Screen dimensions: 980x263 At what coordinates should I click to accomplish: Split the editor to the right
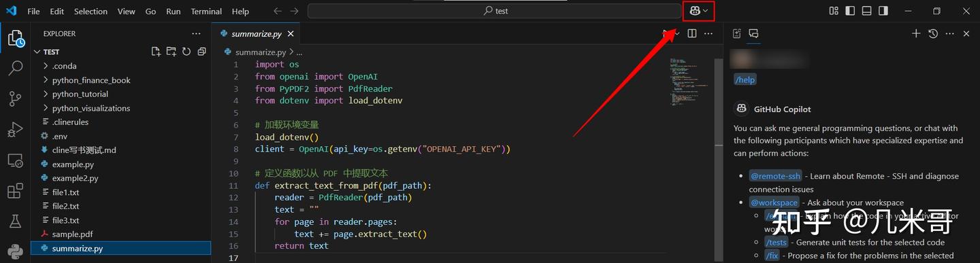[692, 33]
